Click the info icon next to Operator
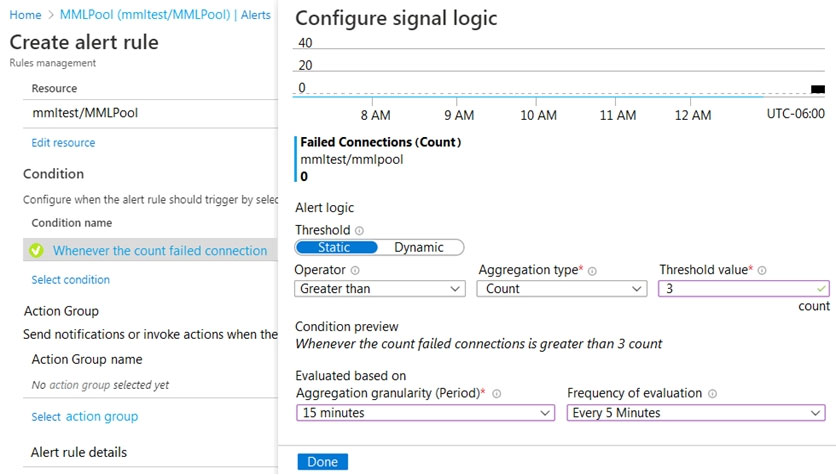 (355, 270)
